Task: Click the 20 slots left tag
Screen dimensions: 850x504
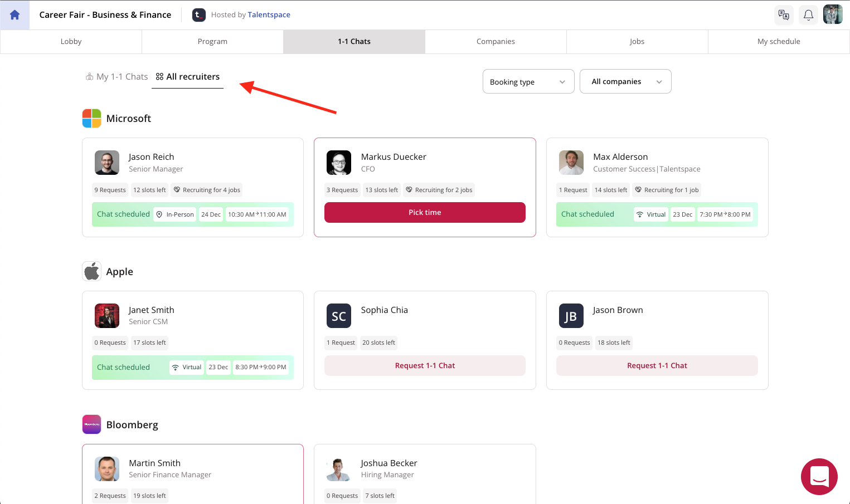Action: click(x=378, y=342)
